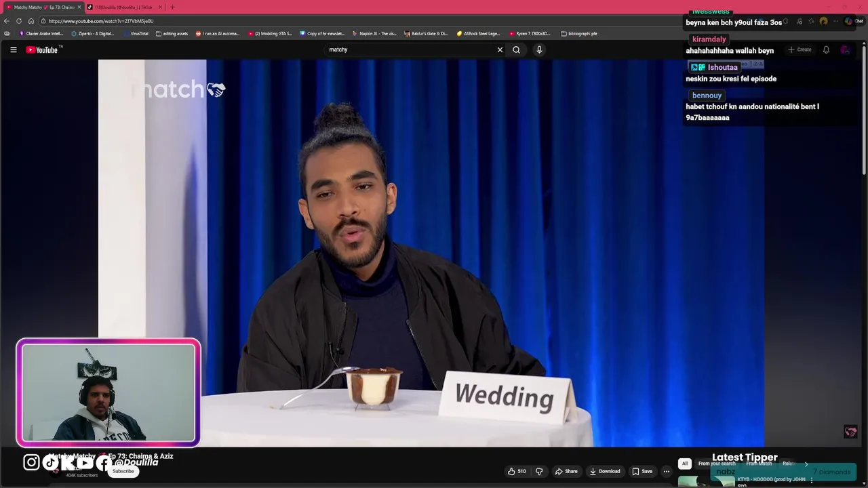Open the Baldur's Gate 3 bookmark
The height and width of the screenshot is (488, 868).
[x=427, y=33]
